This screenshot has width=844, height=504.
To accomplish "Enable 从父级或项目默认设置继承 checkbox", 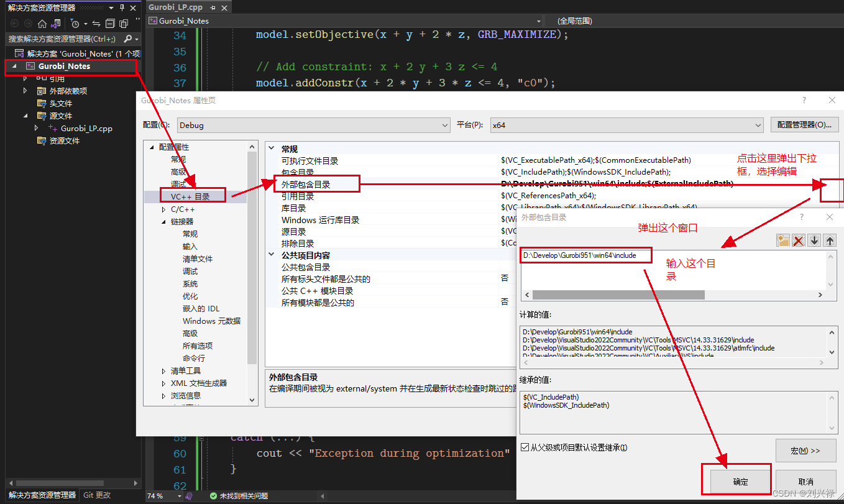I will (524, 447).
